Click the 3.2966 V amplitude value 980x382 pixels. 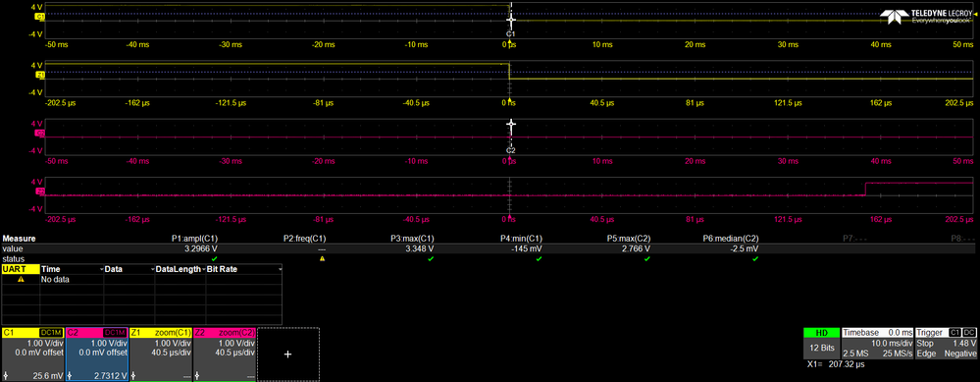202,248
